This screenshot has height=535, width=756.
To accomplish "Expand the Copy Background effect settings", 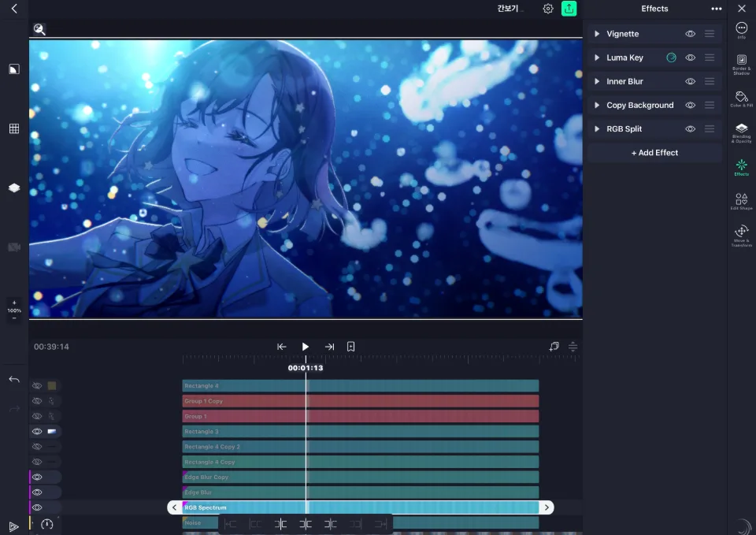I will coord(597,105).
